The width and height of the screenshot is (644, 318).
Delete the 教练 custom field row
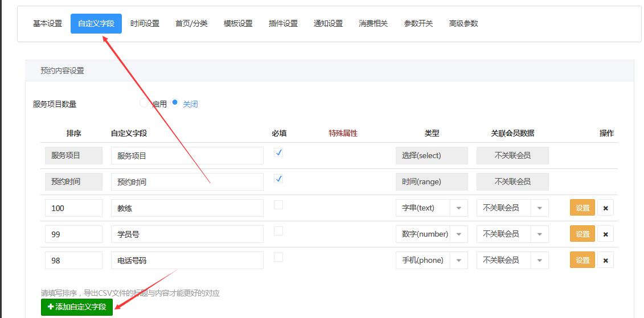coord(605,208)
